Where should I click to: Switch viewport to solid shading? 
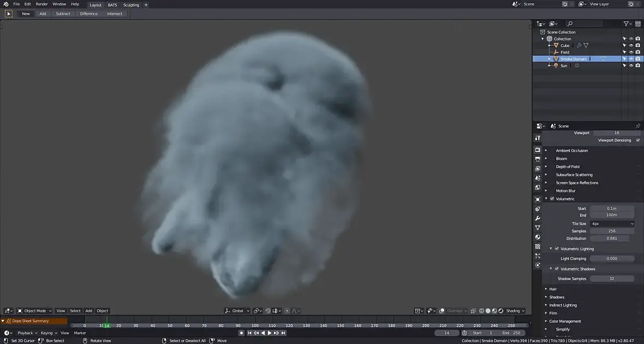point(488,311)
